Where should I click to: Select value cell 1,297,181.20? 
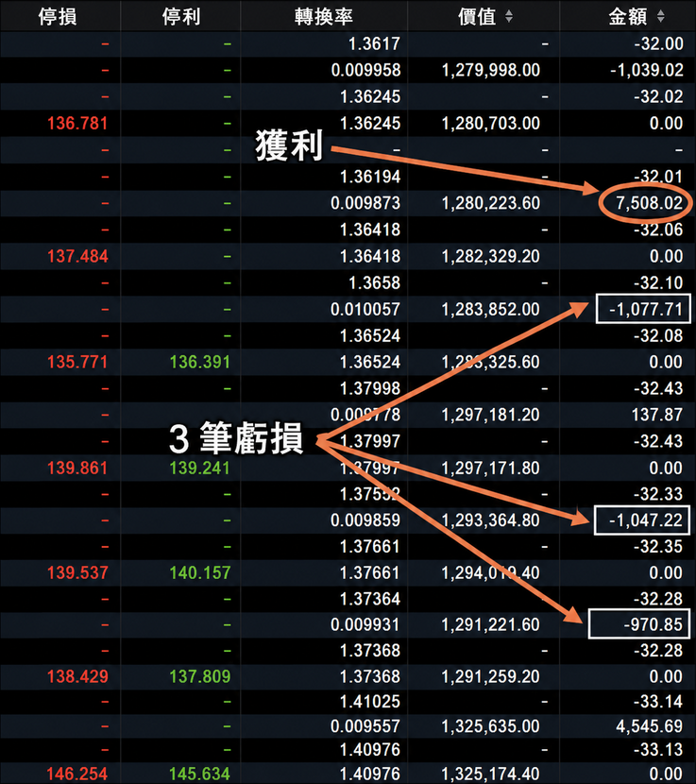[x=491, y=415]
